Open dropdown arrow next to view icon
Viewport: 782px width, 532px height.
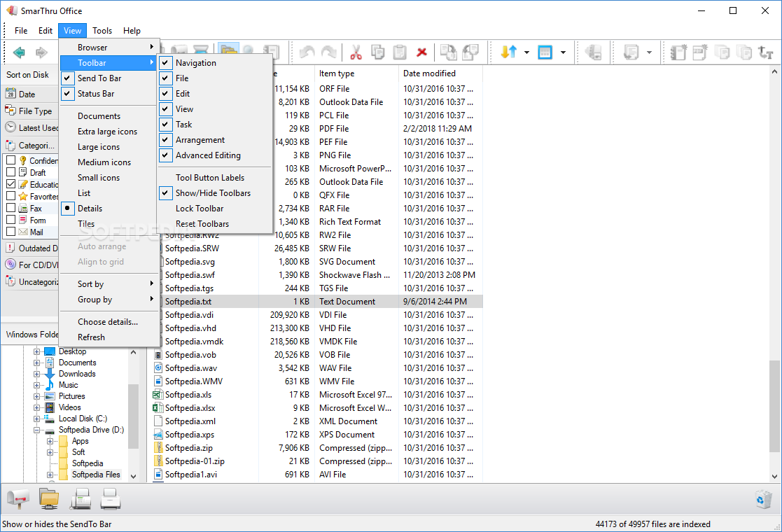[563, 52]
